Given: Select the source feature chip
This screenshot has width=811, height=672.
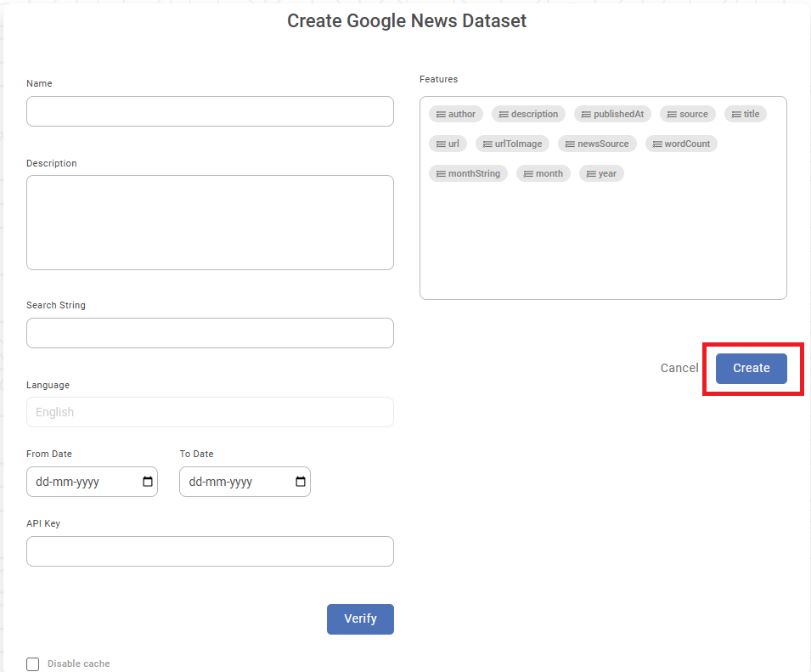Looking at the screenshot, I should 688,114.
